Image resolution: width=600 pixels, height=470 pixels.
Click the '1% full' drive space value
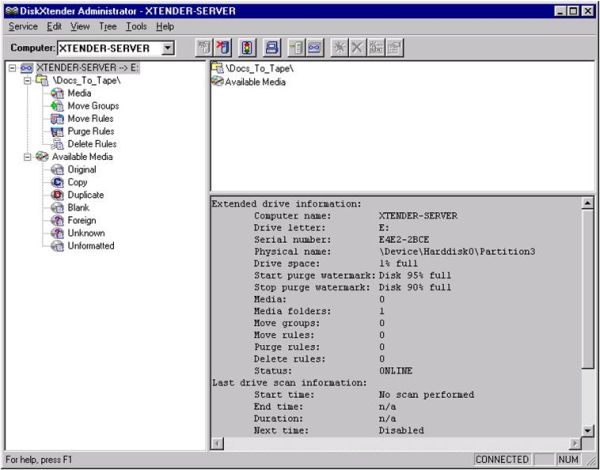(398, 263)
